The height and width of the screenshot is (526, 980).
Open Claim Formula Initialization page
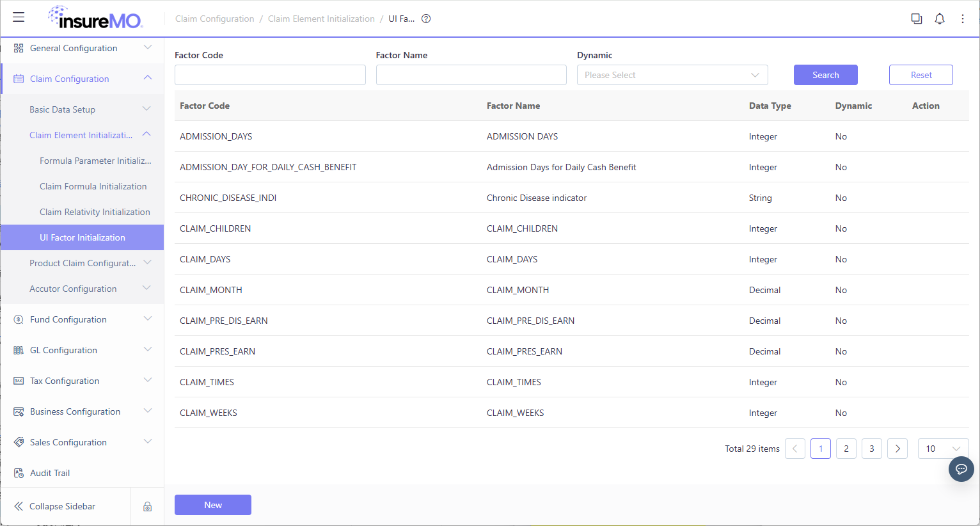point(93,186)
